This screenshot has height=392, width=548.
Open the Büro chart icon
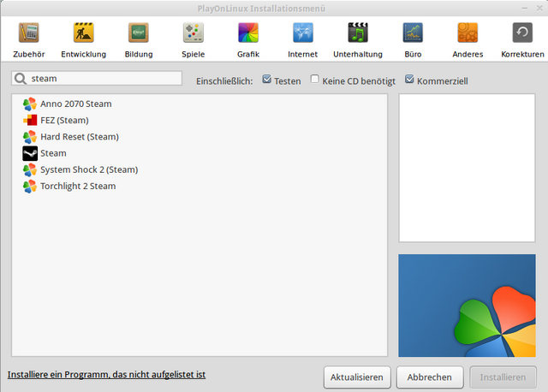[413, 33]
